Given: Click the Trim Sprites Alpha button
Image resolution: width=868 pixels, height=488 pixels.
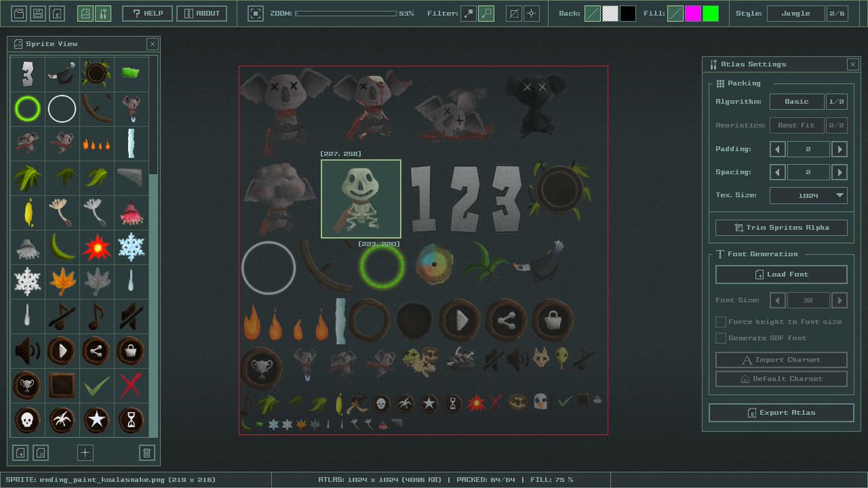Looking at the screenshot, I should click(780, 227).
